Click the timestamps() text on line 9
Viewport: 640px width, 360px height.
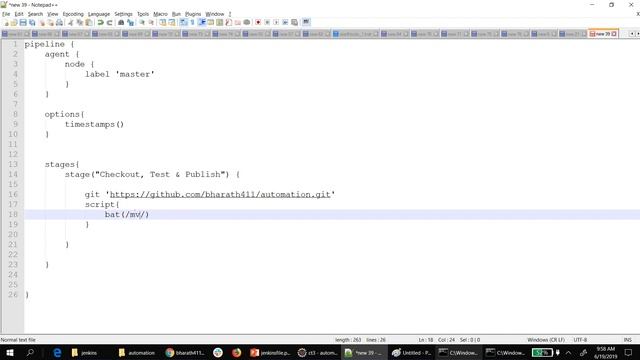click(x=94, y=124)
